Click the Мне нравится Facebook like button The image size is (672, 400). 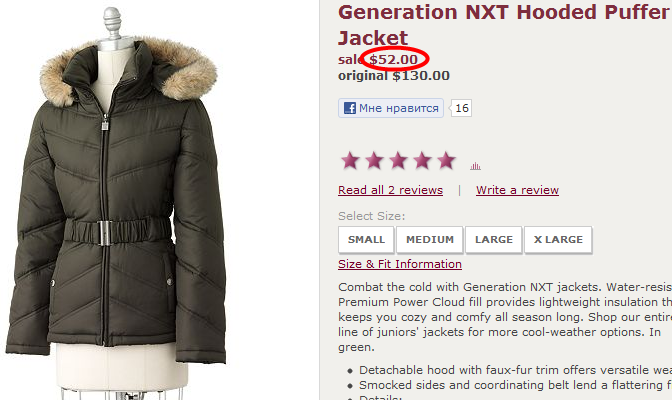pyautogui.click(x=391, y=108)
